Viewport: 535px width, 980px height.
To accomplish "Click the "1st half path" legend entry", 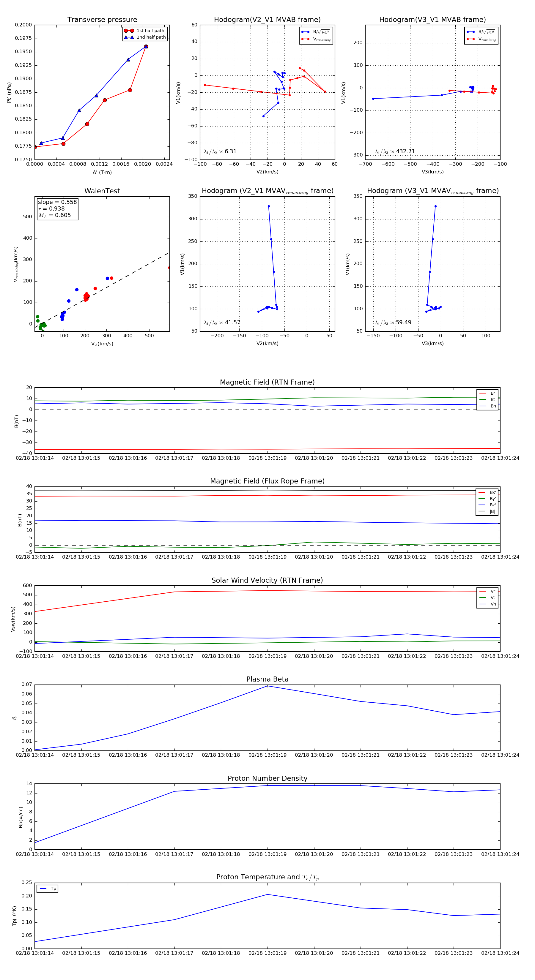I will click(145, 31).
